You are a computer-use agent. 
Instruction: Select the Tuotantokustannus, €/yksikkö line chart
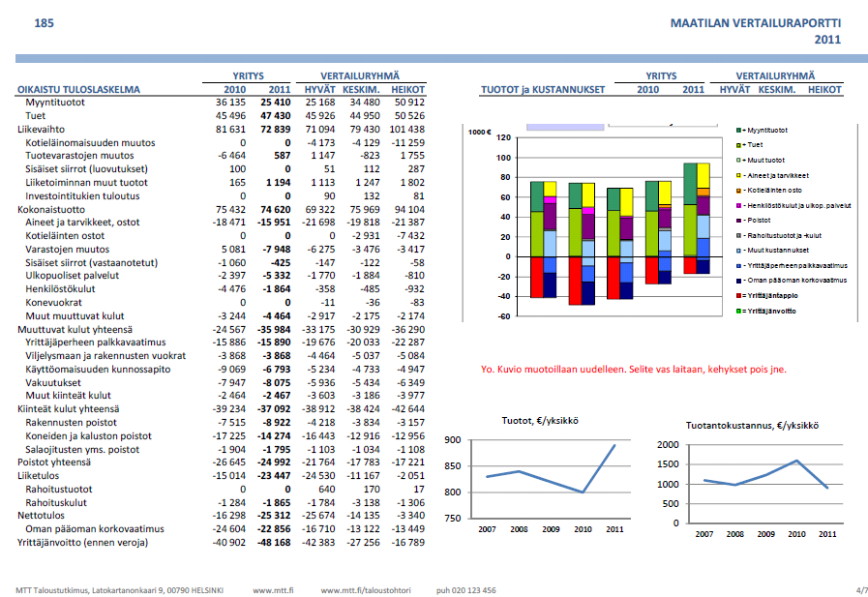[x=751, y=480]
